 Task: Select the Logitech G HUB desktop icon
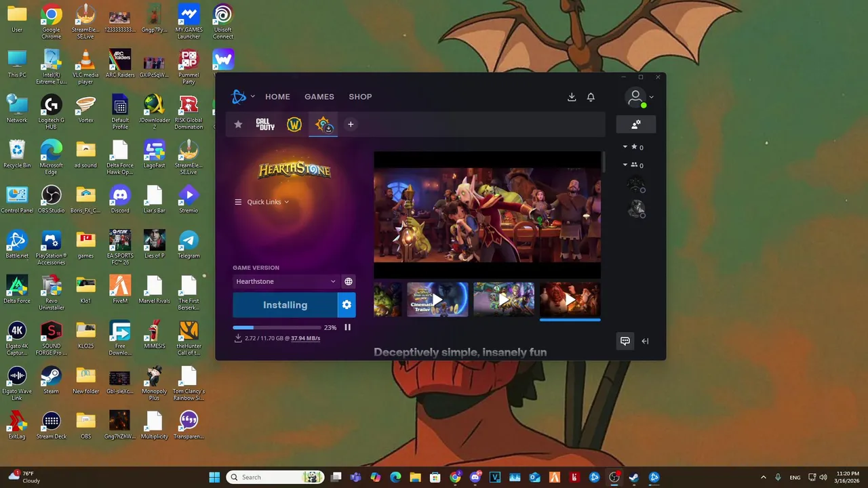click(x=52, y=113)
